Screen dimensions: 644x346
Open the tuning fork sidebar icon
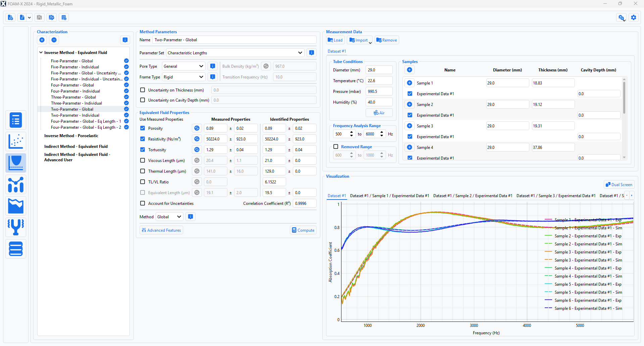(16, 227)
